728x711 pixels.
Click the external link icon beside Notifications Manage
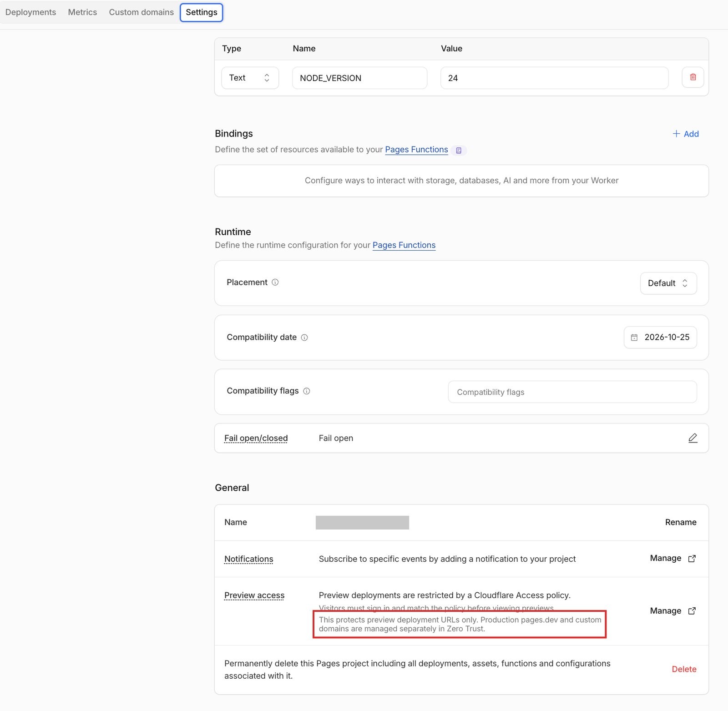(x=692, y=559)
